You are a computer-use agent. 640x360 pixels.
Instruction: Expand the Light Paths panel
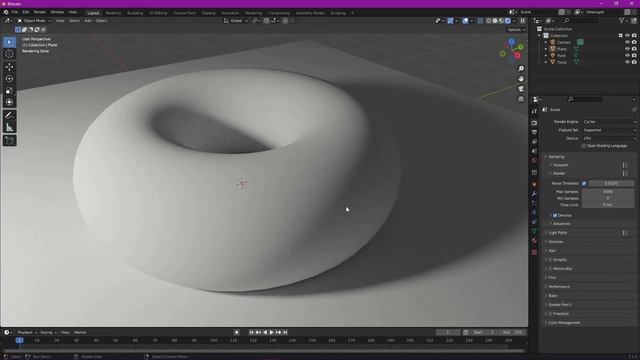click(x=557, y=233)
